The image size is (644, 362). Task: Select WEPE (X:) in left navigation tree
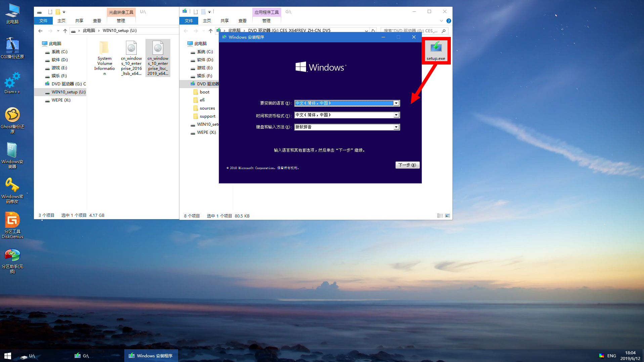(61, 100)
